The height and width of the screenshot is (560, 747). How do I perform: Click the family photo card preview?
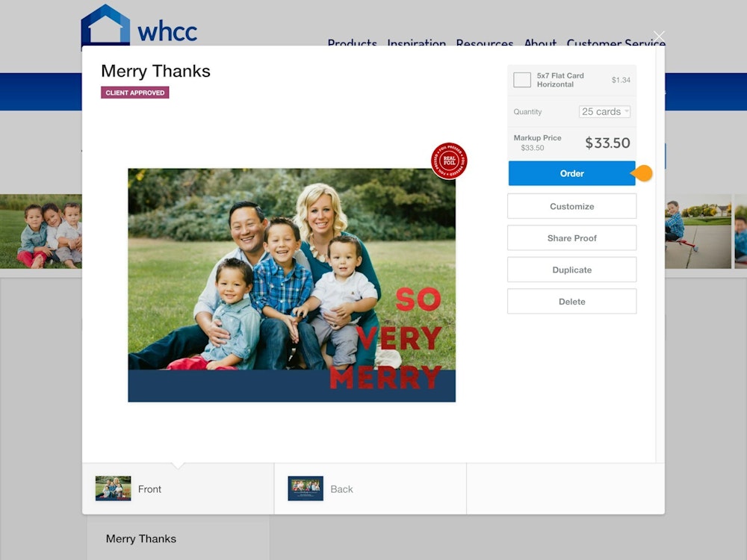point(291,284)
